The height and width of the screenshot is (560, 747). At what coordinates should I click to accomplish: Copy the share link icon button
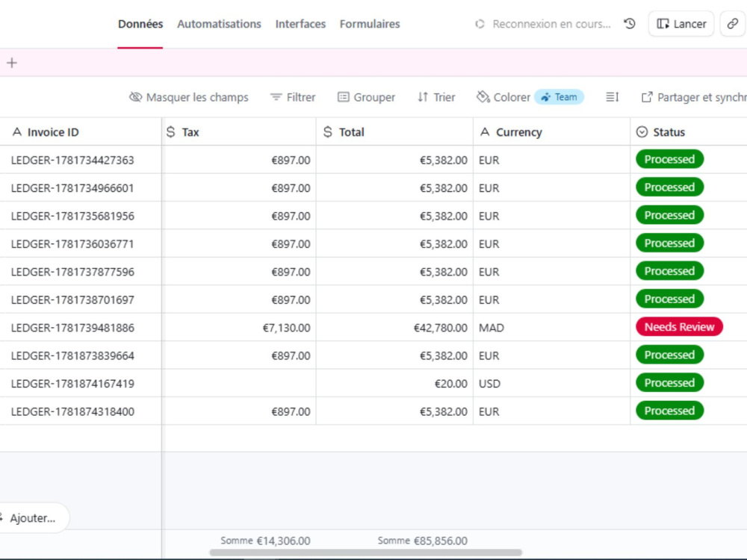pyautogui.click(x=733, y=24)
